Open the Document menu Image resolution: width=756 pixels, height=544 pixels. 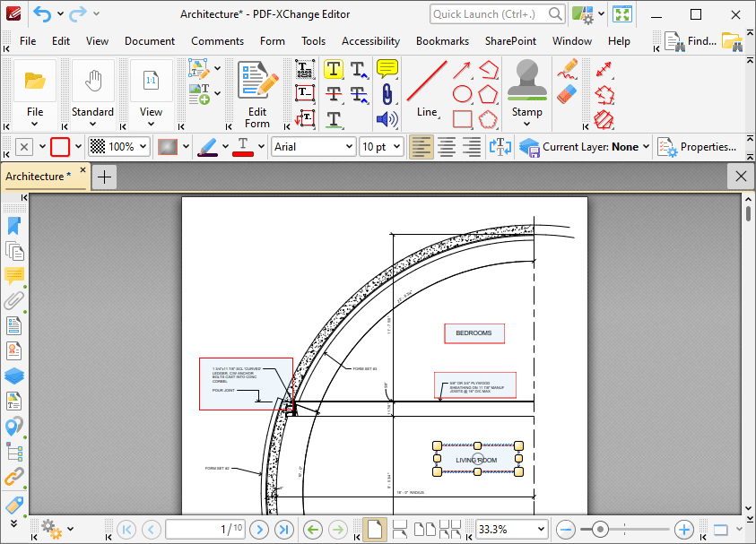[x=150, y=41]
